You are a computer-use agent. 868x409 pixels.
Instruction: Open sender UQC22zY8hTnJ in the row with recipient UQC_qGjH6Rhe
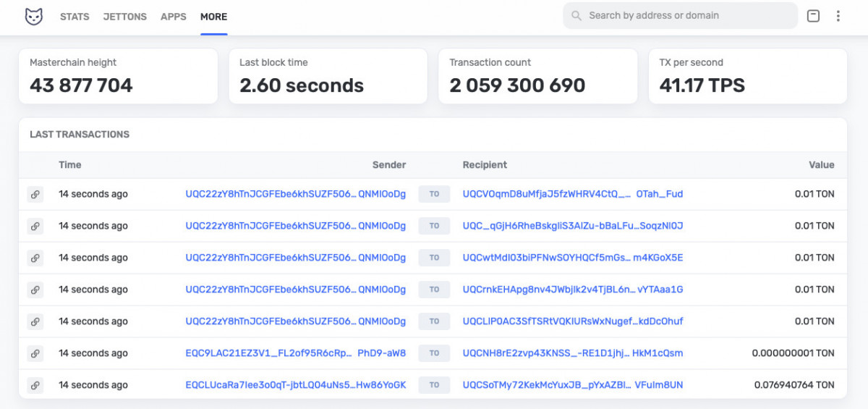pos(296,226)
